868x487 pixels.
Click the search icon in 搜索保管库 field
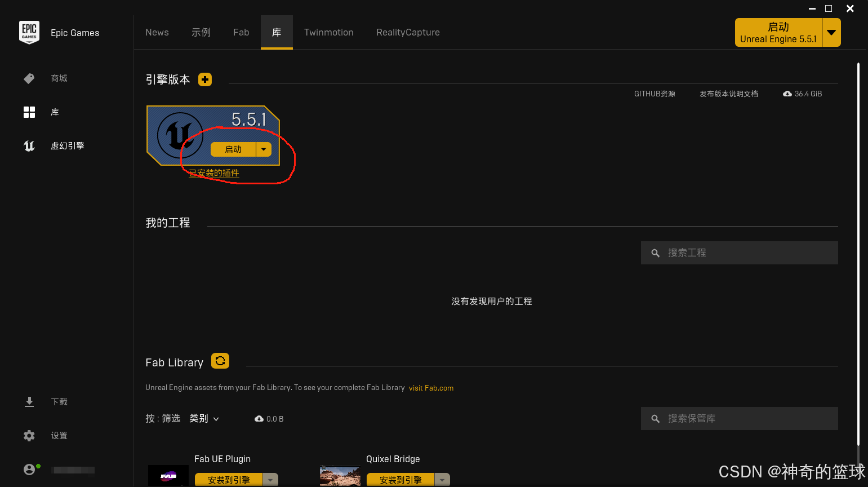pyautogui.click(x=655, y=419)
